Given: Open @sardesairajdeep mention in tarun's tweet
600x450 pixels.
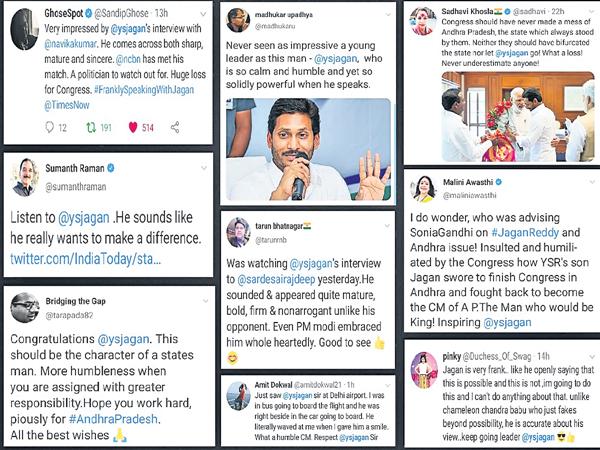Looking at the screenshot, I should [276, 279].
